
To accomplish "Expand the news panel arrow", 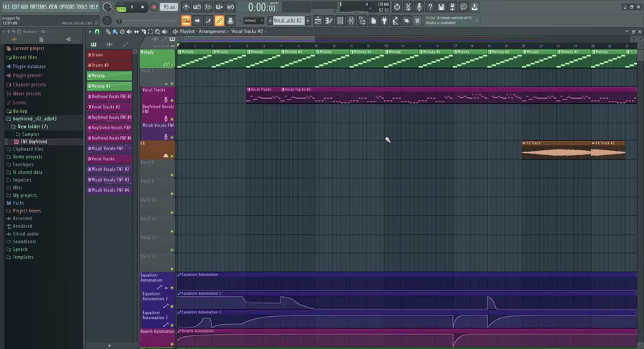I will click(477, 20).
